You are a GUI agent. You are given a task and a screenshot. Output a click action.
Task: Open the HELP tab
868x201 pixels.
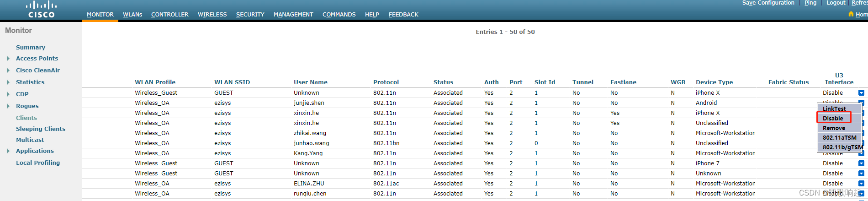[x=372, y=15]
